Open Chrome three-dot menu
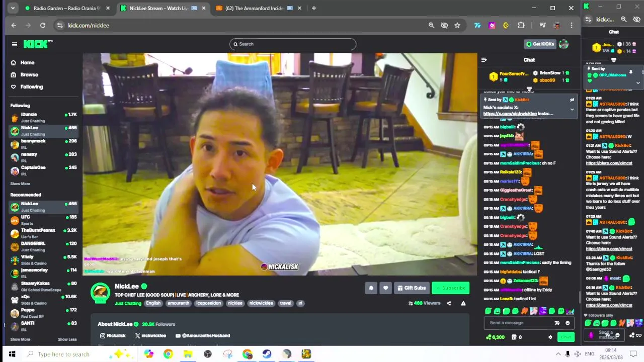The width and height of the screenshot is (644, 362). [x=572, y=25]
